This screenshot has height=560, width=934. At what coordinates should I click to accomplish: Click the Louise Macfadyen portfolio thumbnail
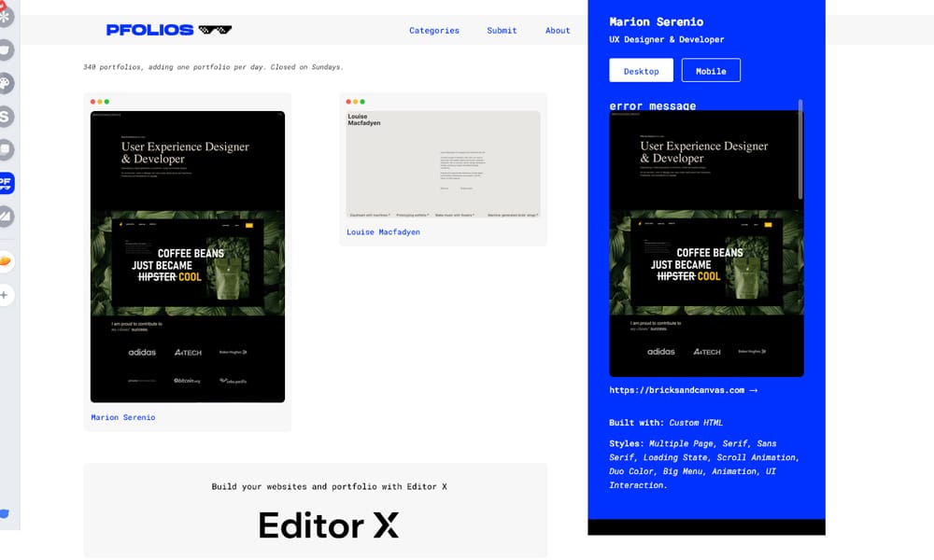pos(443,163)
